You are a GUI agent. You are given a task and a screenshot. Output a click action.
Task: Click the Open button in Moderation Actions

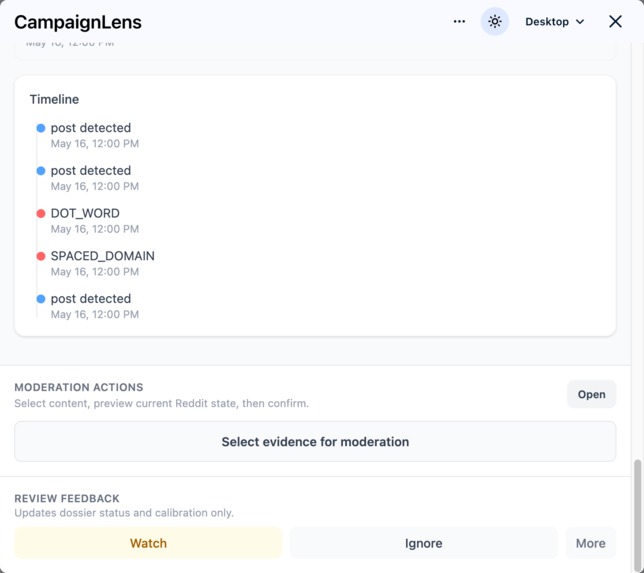click(591, 394)
